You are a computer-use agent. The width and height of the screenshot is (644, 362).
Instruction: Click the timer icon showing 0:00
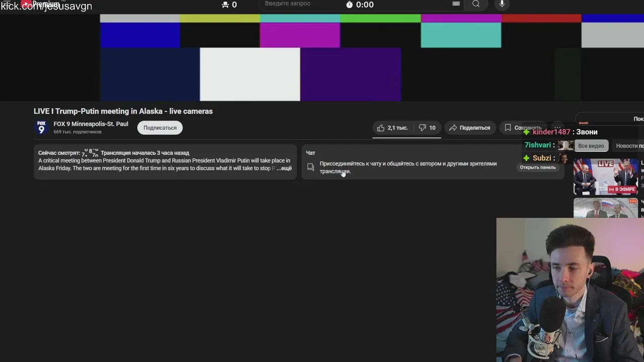(x=350, y=5)
